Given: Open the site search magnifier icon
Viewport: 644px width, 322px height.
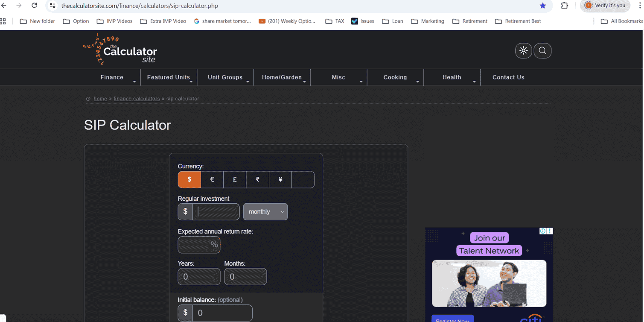Looking at the screenshot, I should coord(542,50).
